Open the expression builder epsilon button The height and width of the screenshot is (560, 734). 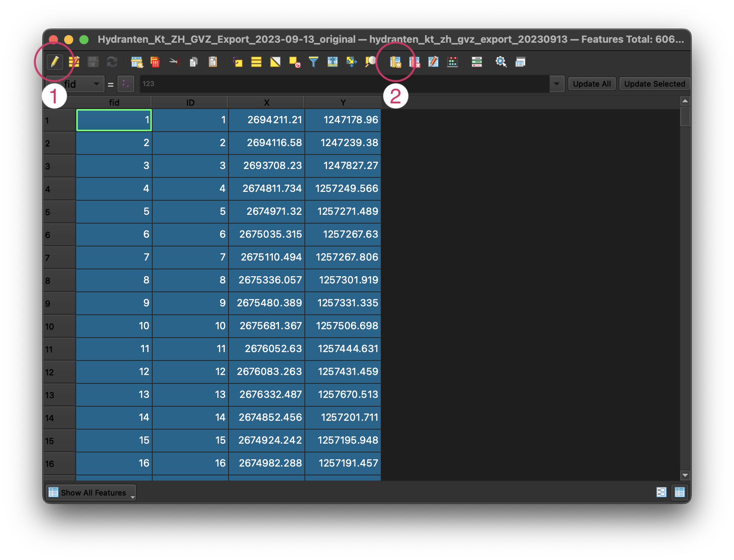126,84
